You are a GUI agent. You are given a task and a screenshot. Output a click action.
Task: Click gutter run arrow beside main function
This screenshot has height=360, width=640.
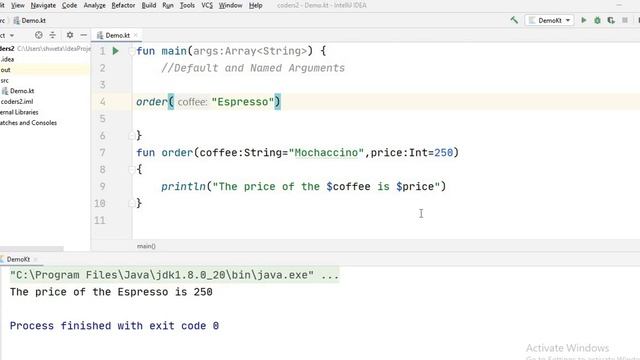(x=116, y=51)
